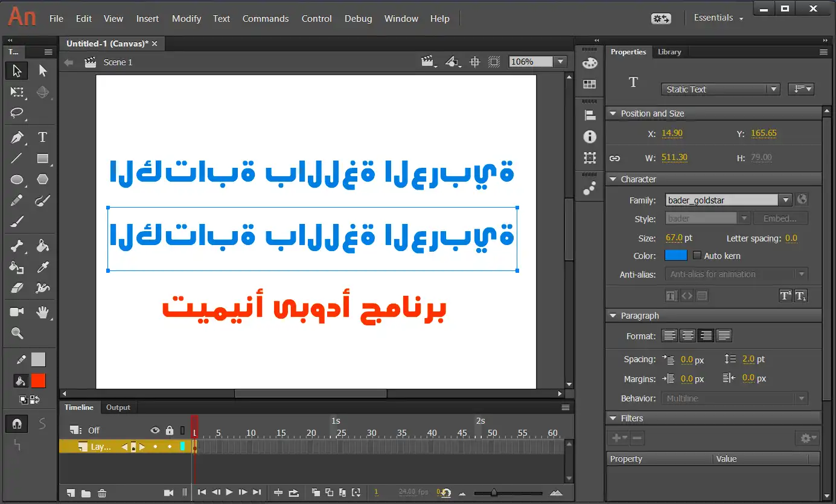Open the Info panel icon

(x=590, y=137)
